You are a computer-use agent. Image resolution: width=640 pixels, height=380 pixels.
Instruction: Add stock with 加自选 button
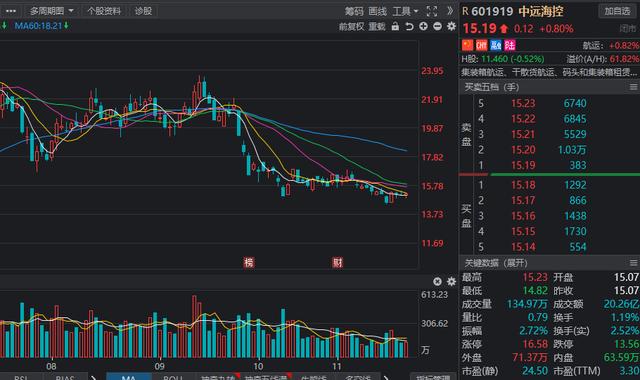(x=617, y=11)
